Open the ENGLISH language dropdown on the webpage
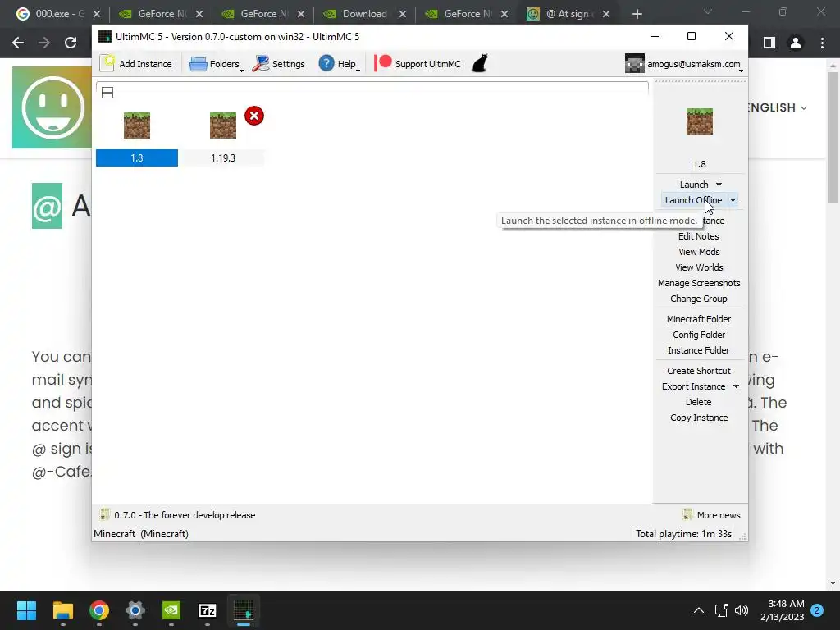Image resolution: width=840 pixels, height=630 pixels. (778, 107)
